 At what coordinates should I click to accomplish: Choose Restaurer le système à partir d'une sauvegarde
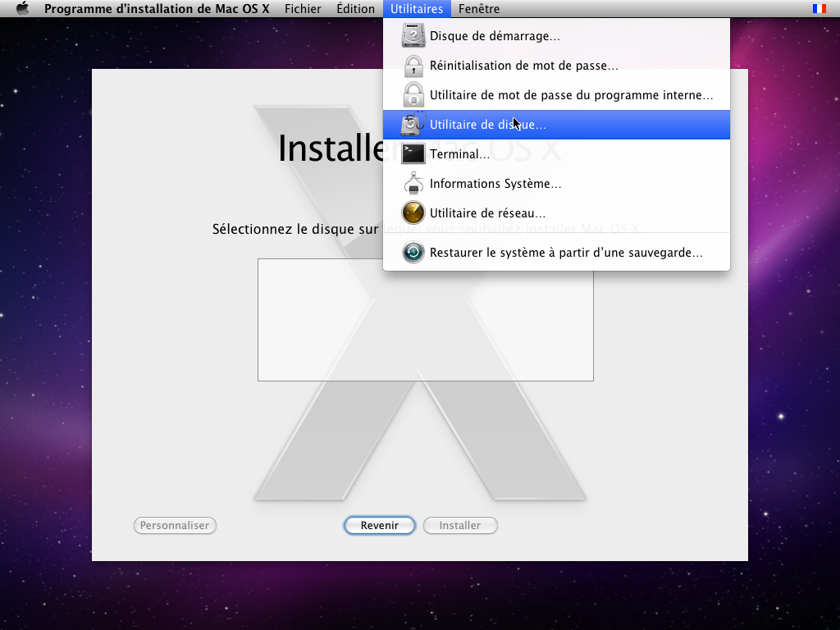[x=566, y=253]
